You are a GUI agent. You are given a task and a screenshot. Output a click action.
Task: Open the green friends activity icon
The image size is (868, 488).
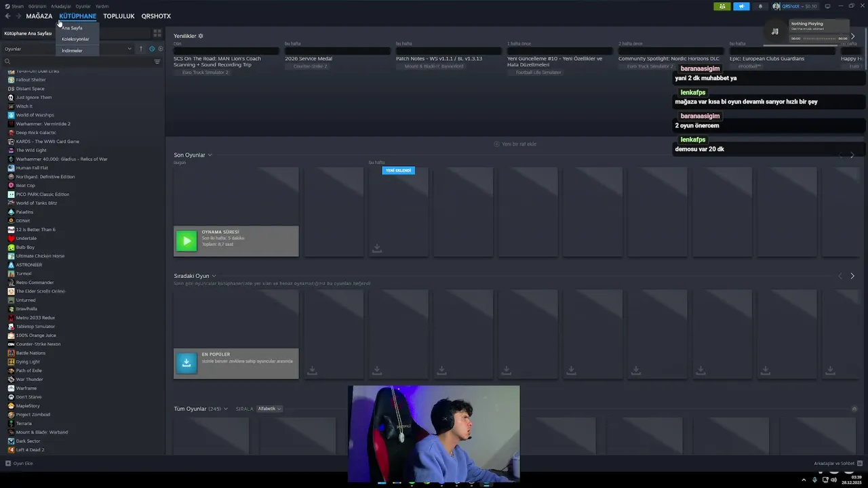tap(722, 6)
